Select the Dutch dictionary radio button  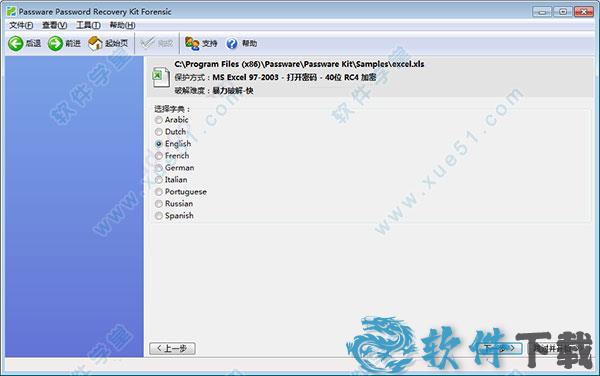point(159,132)
